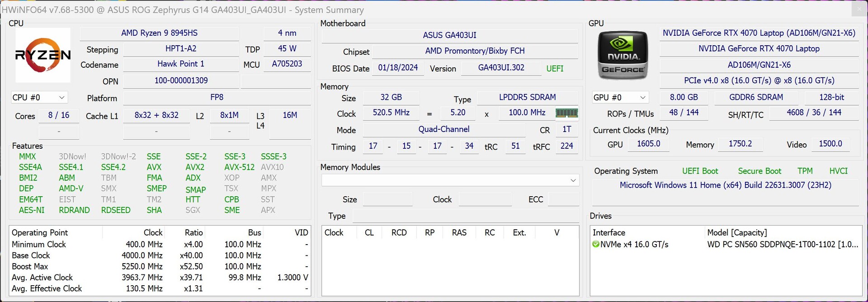The height and width of the screenshot is (302, 868).
Task: Click the NVIDIA GeForce logo
Action: tap(623, 56)
